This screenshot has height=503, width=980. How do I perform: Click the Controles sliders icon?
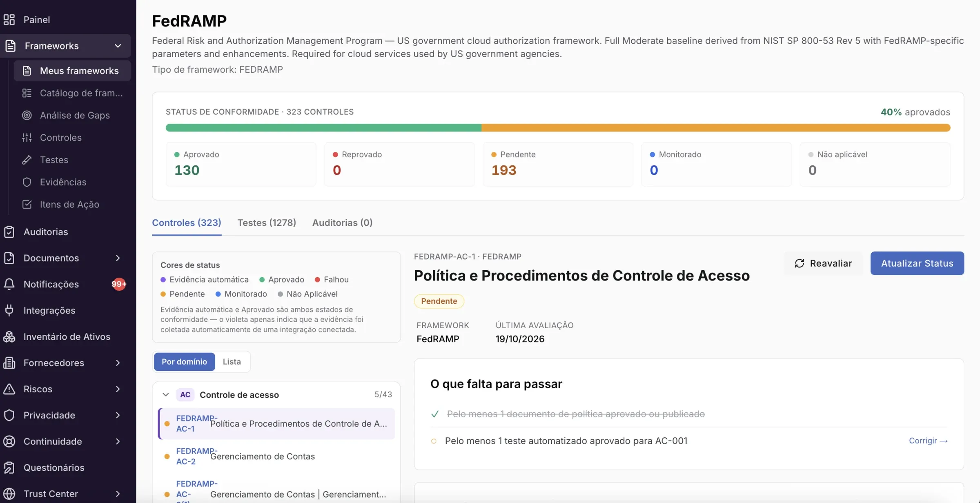(27, 138)
